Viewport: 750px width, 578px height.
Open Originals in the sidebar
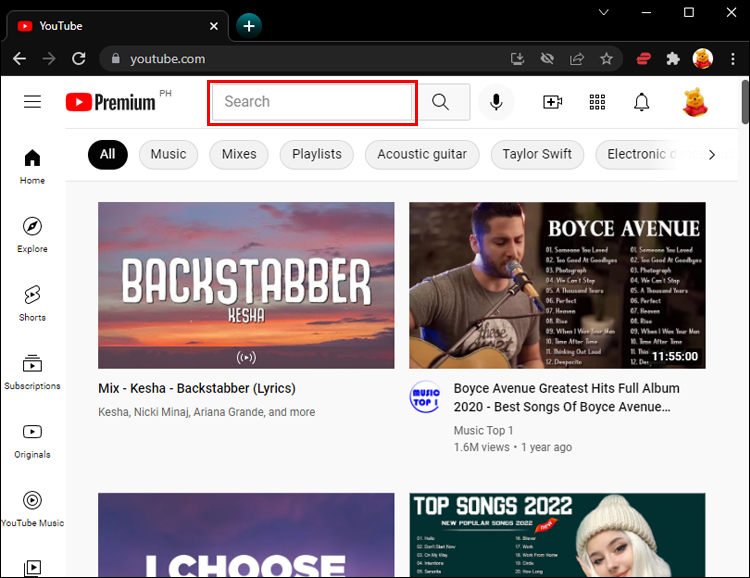pos(33,441)
